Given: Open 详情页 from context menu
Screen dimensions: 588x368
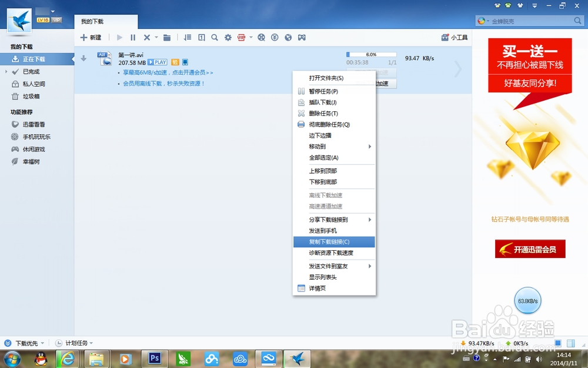Looking at the screenshot, I should click(x=334, y=289).
